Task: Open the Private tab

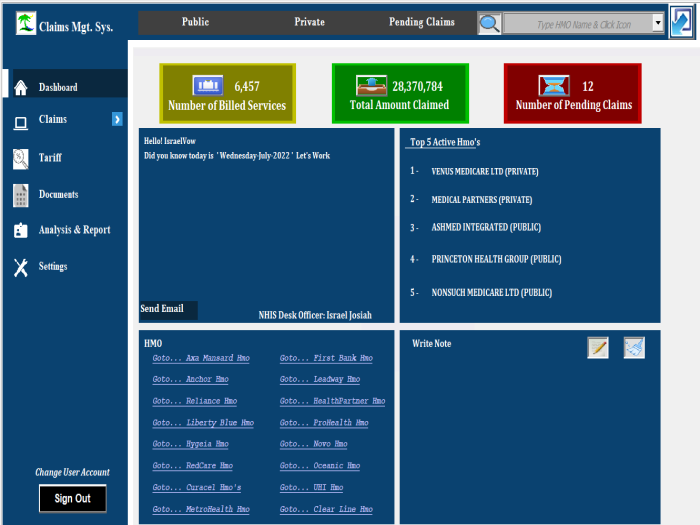Action: tap(309, 22)
